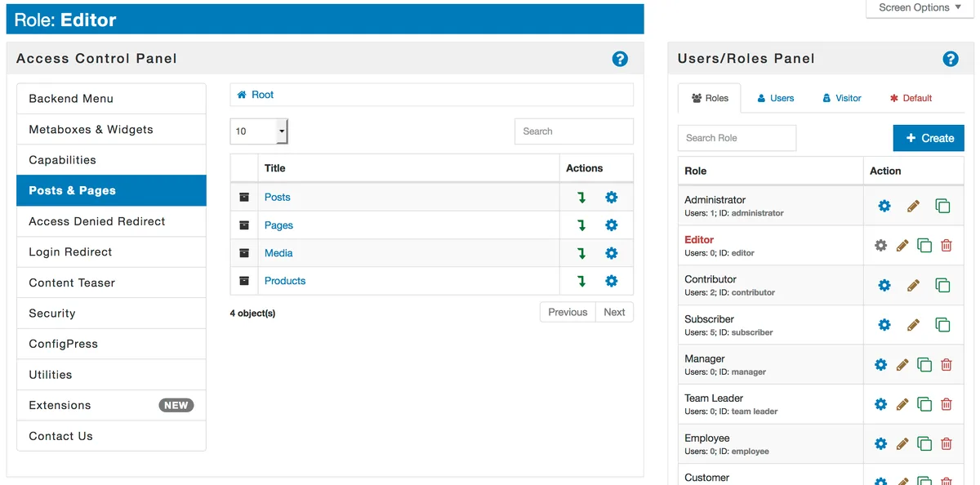The image size is (980, 485).
Task: Manage Manager role via gear icon
Action: (880, 365)
